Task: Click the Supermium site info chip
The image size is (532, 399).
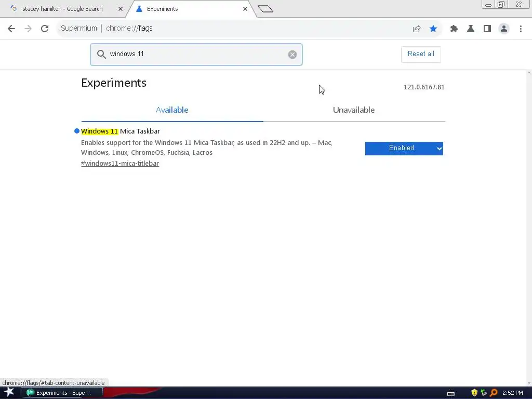Action: click(x=79, y=29)
